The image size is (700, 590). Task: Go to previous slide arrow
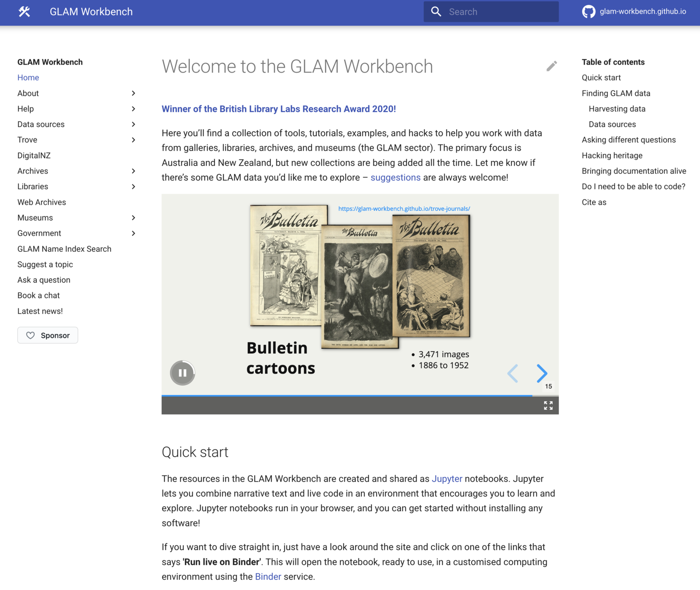click(x=513, y=373)
